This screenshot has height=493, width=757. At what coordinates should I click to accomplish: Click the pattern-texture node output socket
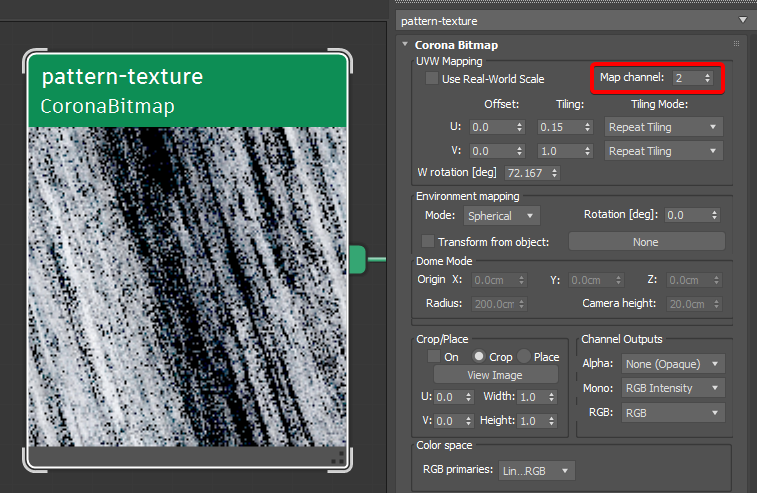(x=356, y=260)
